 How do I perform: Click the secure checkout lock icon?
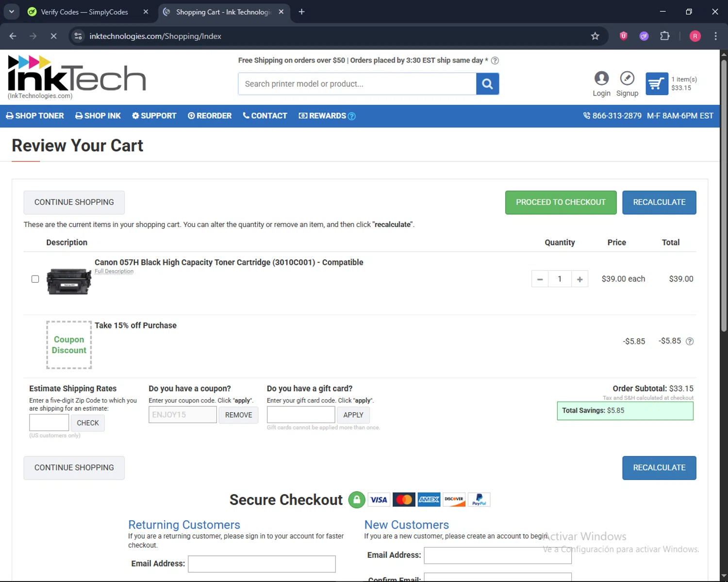[357, 500]
